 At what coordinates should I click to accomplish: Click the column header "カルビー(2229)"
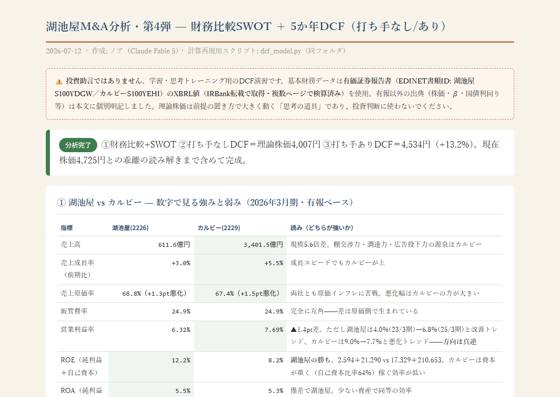pyautogui.click(x=219, y=228)
